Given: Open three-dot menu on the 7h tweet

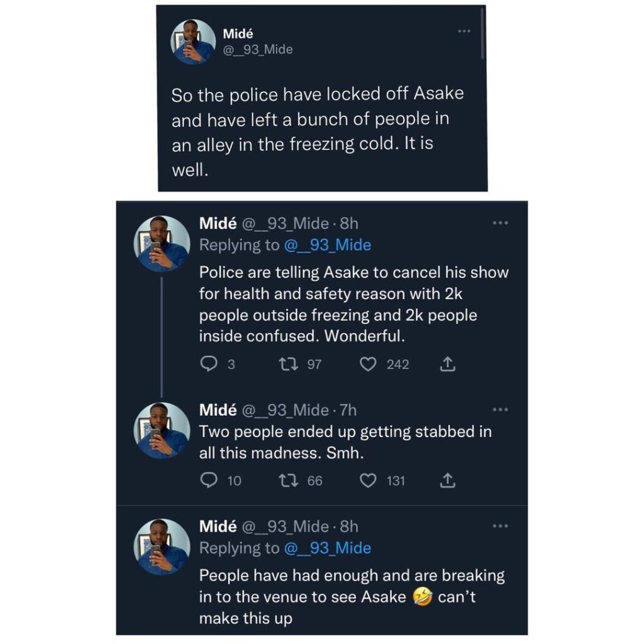Looking at the screenshot, I should click(x=500, y=409).
